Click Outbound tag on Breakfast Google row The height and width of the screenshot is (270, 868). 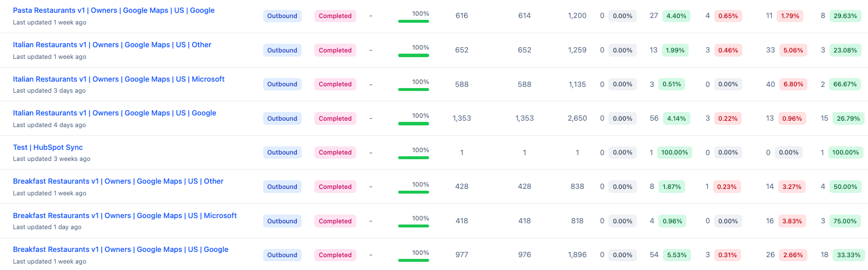pos(282,255)
